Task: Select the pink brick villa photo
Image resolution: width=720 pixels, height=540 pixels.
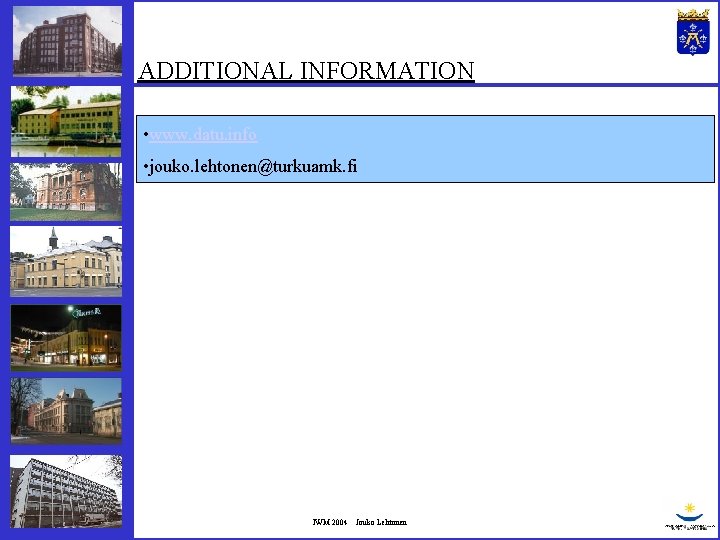Action: [x=66, y=191]
